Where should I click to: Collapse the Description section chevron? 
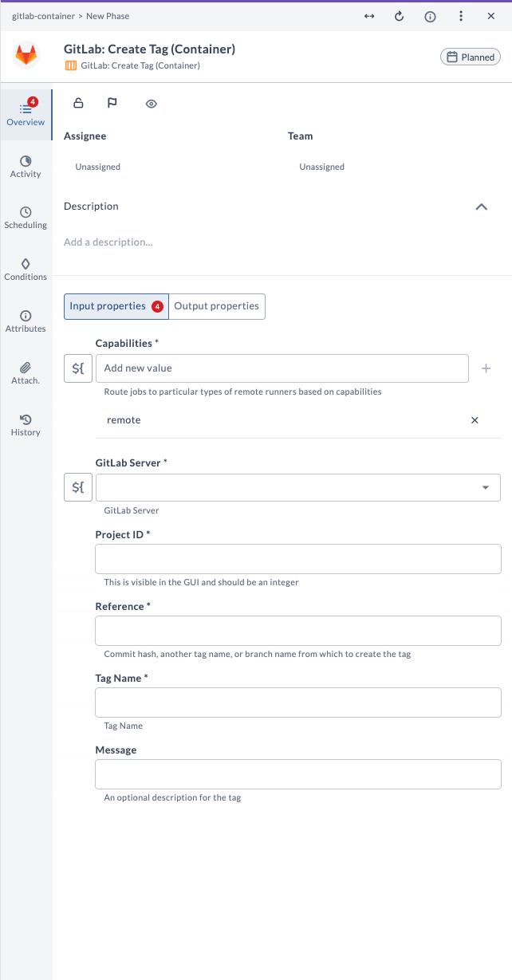pyautogui.click(x=481, y=207)
